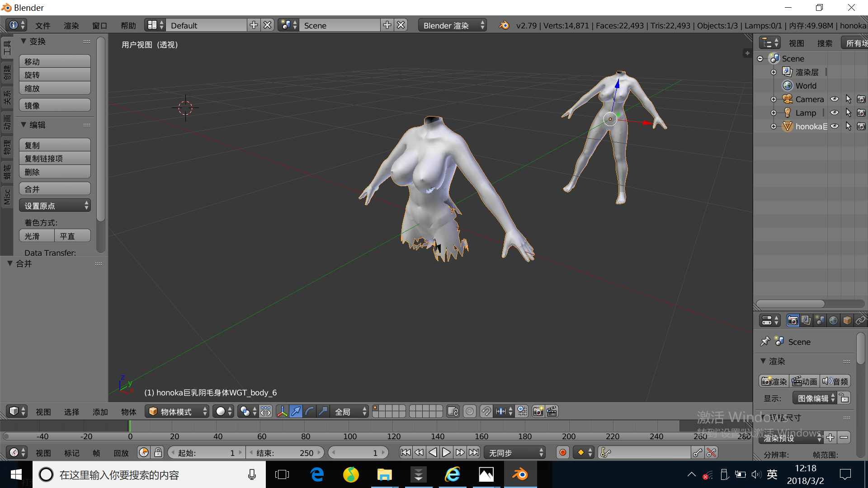Select the rotate manipulator arc icon
868x488 pixels.
coord(310,411)
